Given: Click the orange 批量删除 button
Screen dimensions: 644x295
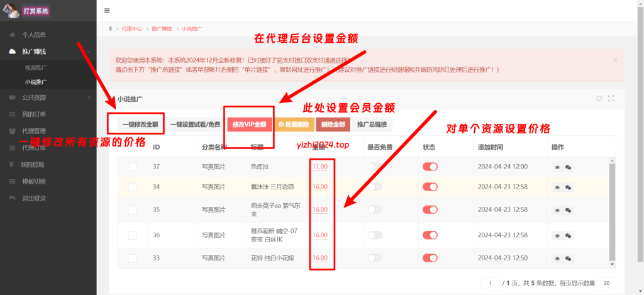Looking at the screenshot, I should (294, 125).
